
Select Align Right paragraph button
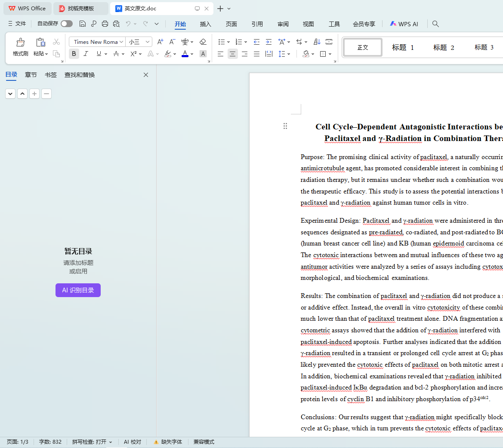click(244, 54)
